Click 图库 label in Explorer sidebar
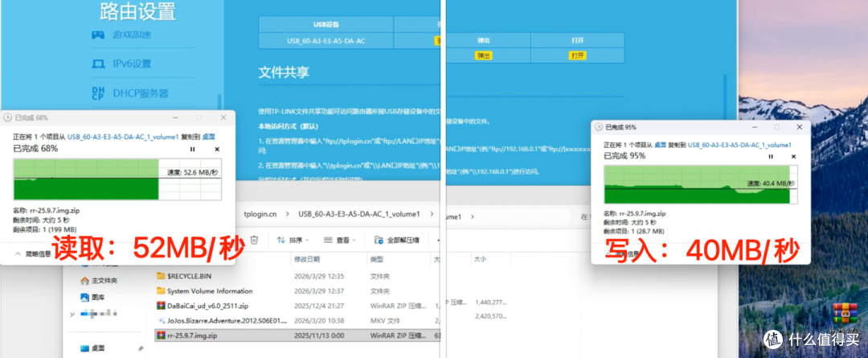The height and width of the screenshot is (358, 868). click(98, 297)
